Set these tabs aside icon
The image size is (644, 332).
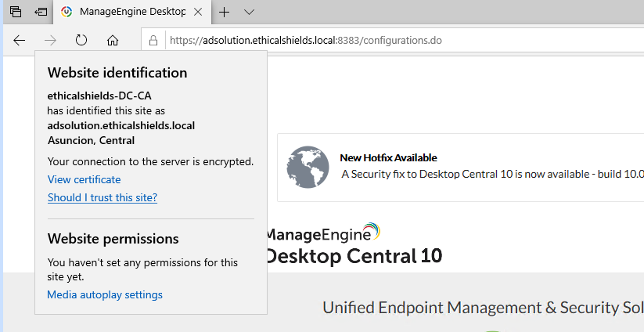tap(41, 12)
